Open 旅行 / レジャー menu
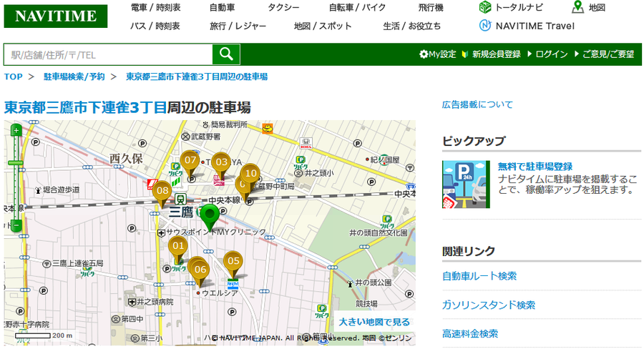644x349 pixels. click(x=238, y=26)
